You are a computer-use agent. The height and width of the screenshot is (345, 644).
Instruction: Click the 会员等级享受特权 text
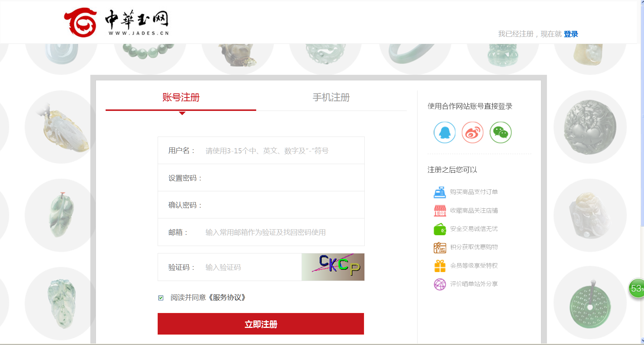coord(474,266)
